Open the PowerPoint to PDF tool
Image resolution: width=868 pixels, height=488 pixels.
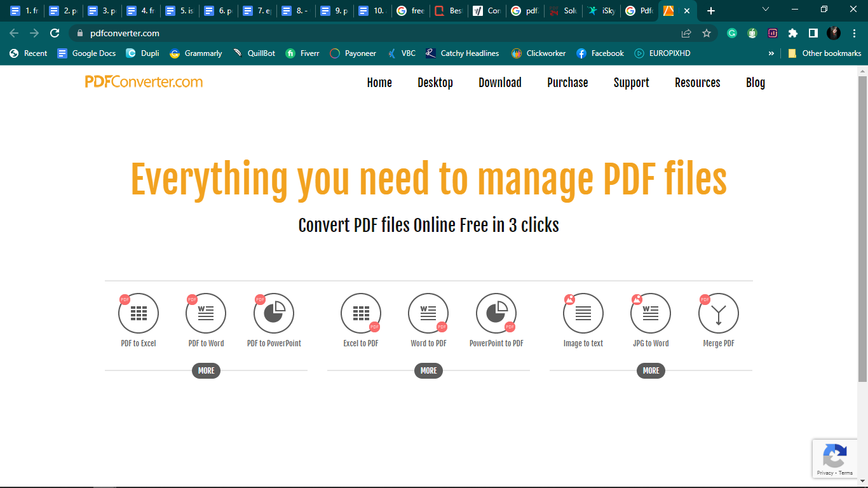point(496,313)
